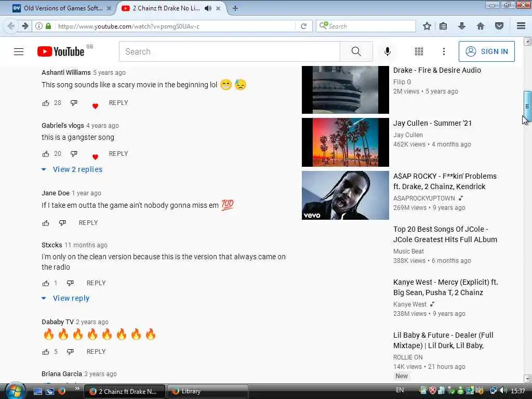Open Top 20 Best Songs Of JCole video
532x399 pixels.
[x=445, y=234]
